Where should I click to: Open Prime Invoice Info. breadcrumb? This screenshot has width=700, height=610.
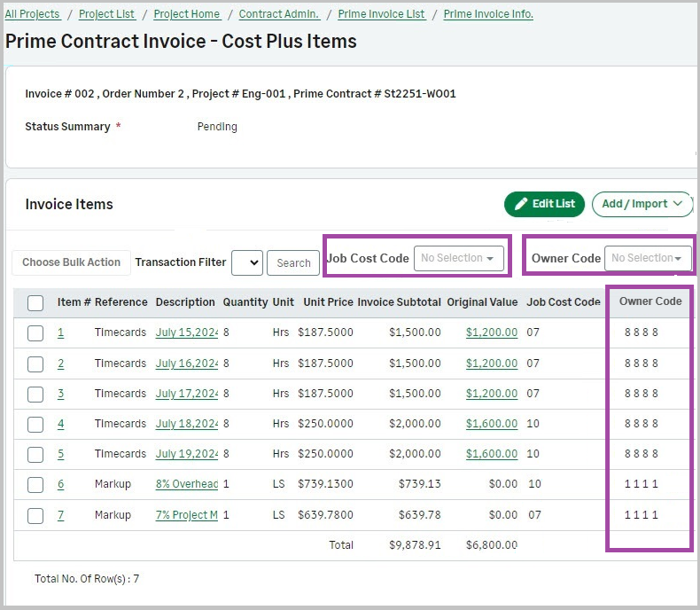coord(488,14)
